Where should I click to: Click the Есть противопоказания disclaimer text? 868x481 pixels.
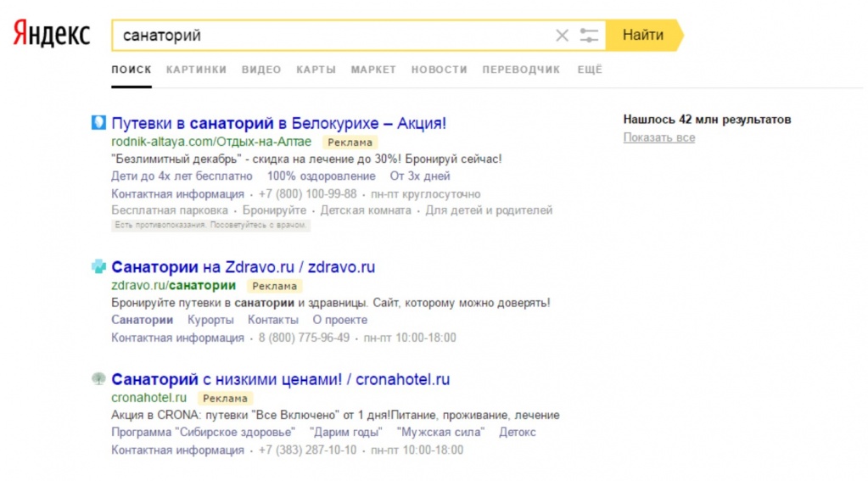[210, 226]
